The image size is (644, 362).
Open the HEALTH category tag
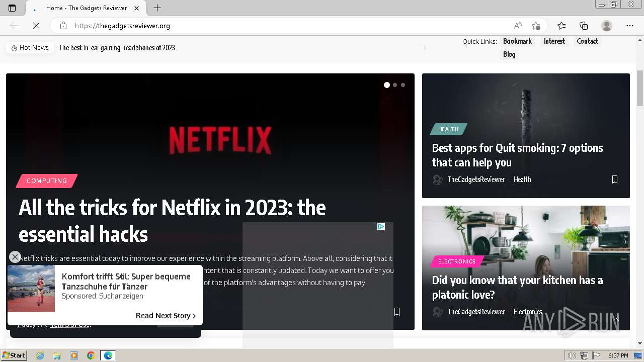point(448,129)
